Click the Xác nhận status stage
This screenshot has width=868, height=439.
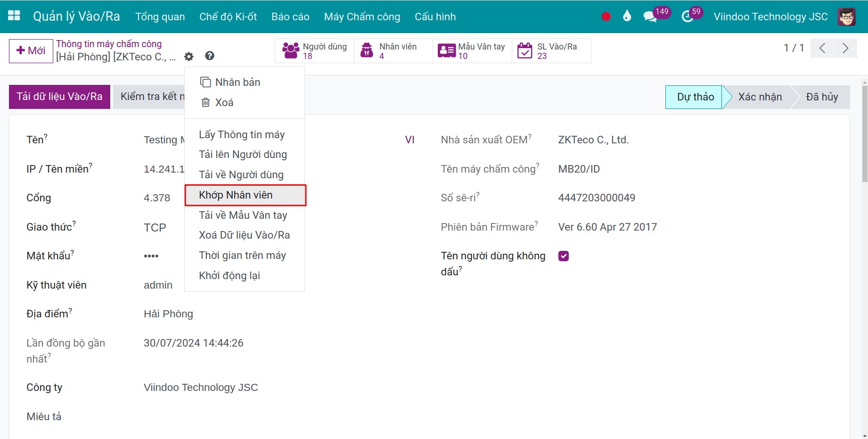pyautogui.click(x=760, y=97)
